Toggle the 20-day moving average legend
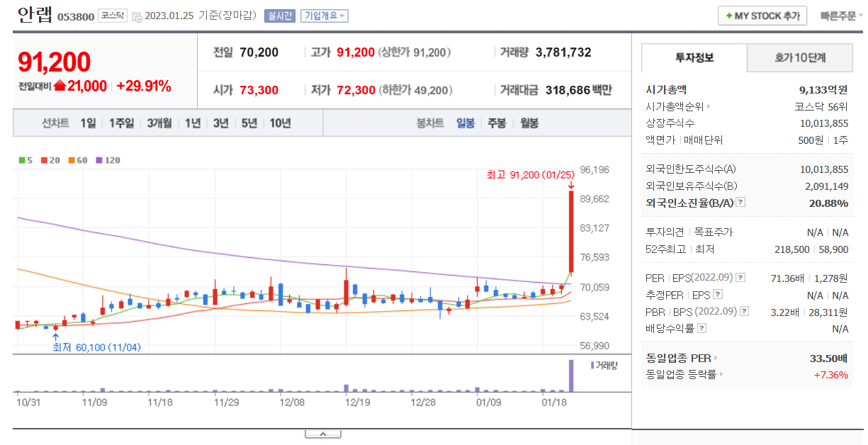Image resolution: width=868 pixels, height=445 pixels. [49, 160]
